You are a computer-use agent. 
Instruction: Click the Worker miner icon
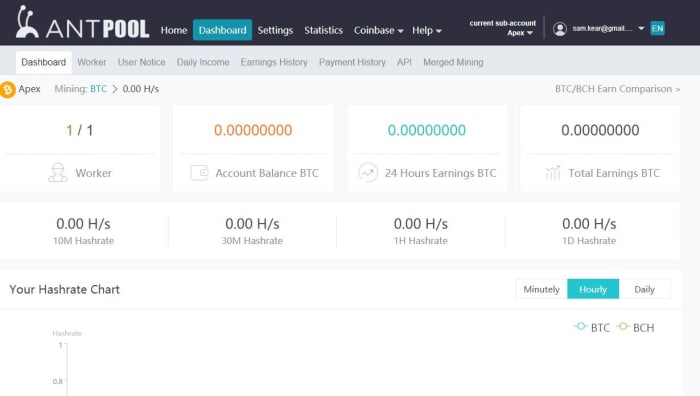(x=58, y=173)
